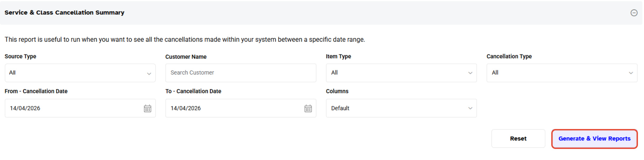Click the Customer Name field label
Screen dimensions: 644x160
pos(186,57)
